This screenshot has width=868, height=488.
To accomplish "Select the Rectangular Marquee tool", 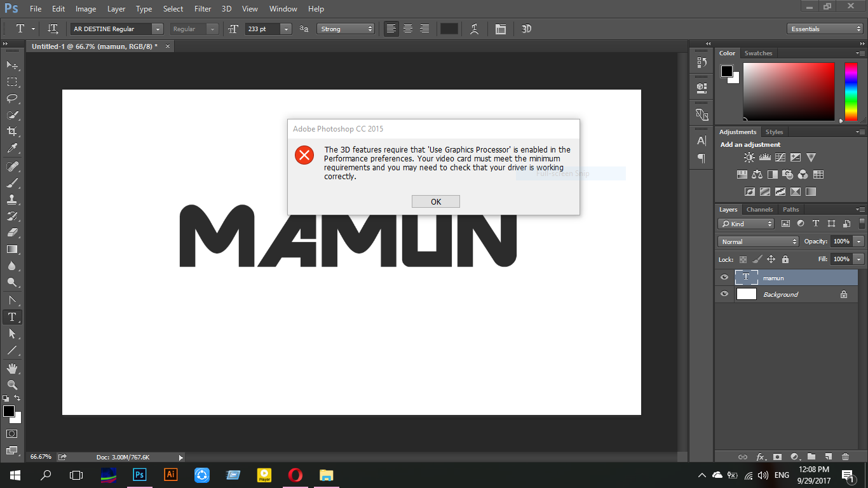I will point(12,82).
